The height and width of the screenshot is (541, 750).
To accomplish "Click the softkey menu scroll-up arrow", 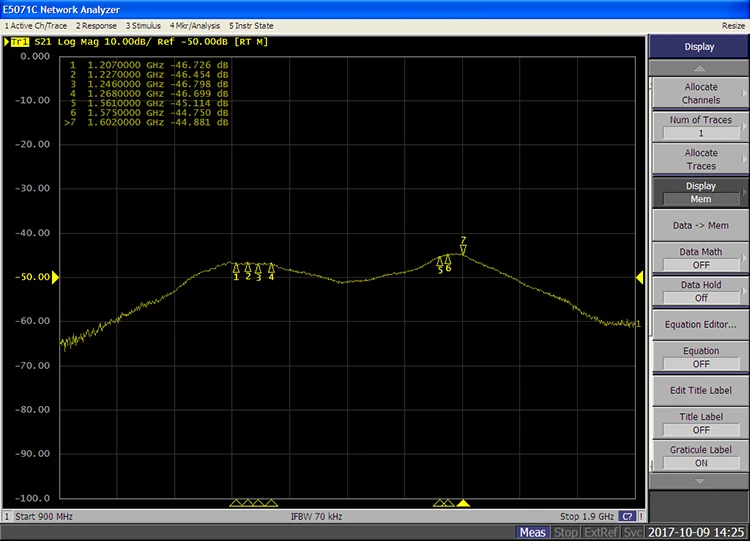I will point(699,68).
